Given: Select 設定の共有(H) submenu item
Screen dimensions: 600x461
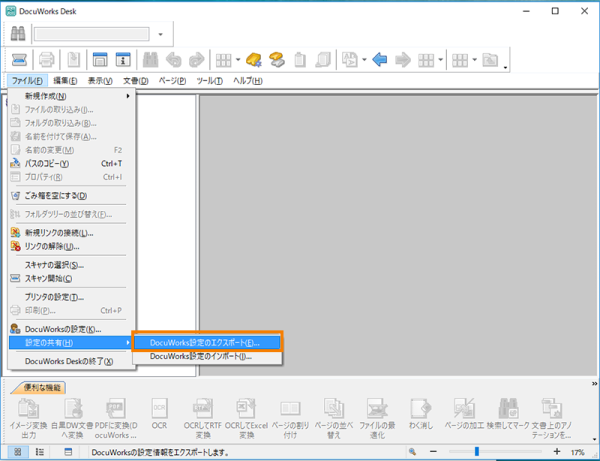Looking at the screenshot, I should (71, 342).
